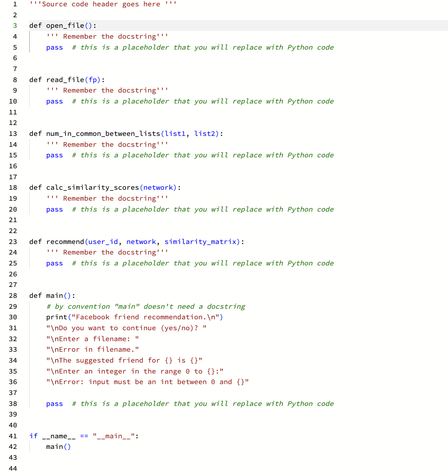Click the main() call on line 42
This screenshot has height=476, width=448.
click(x=56, y=446)
